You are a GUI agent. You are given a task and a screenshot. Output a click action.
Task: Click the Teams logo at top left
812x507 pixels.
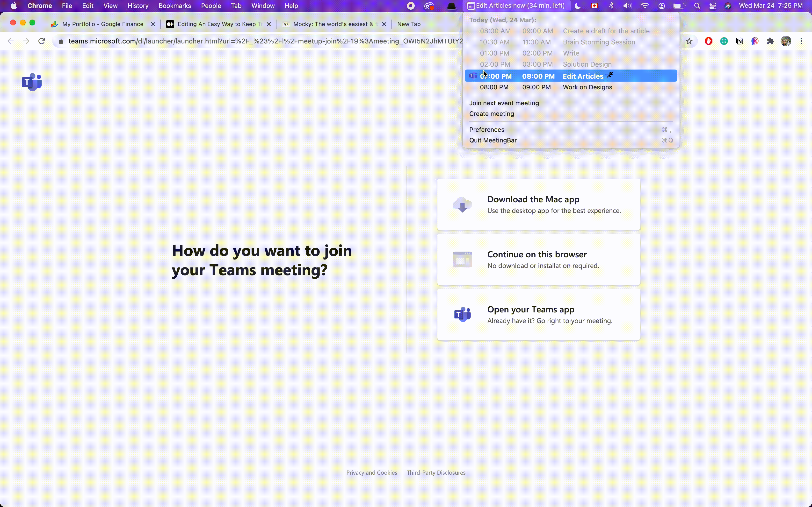(32, 82)
